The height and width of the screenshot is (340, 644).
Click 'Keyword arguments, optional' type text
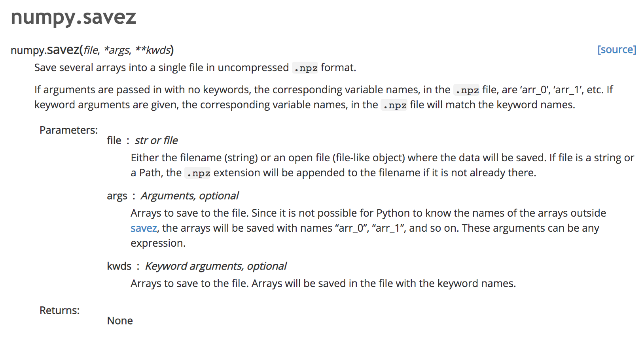coord(216,266)
